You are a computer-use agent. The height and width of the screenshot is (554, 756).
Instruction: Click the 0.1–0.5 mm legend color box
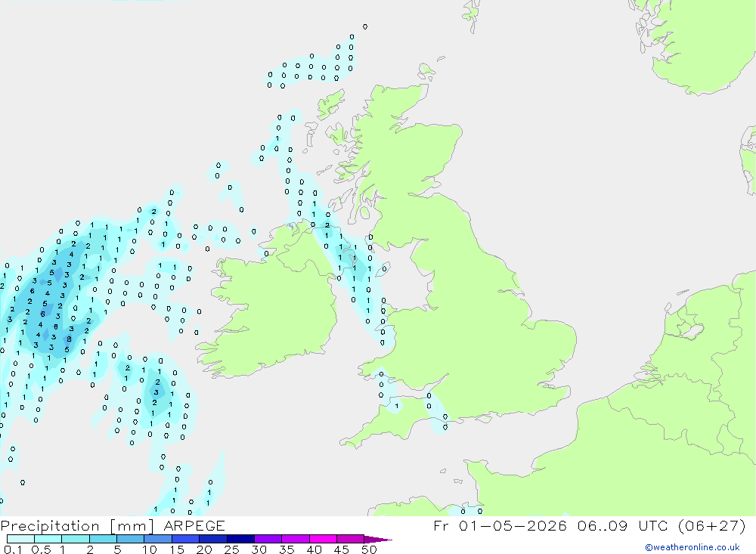(x=20, y=539)
